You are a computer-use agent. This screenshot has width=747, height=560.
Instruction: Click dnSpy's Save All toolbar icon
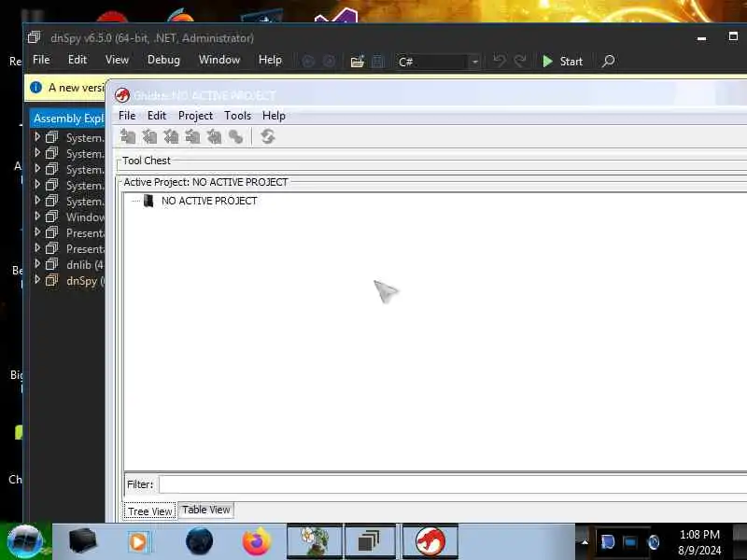[x=378, y=61]
